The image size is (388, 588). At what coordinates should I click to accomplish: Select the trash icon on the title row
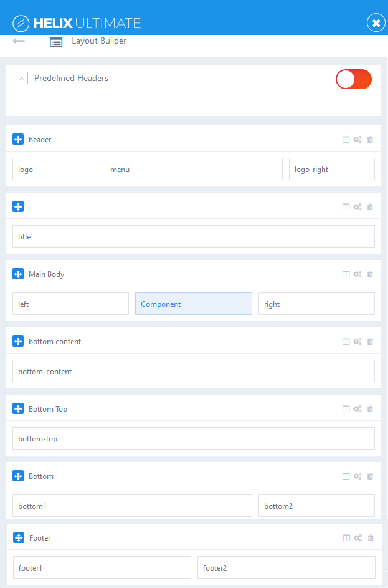pyautogui.click(x=370, y=206)
